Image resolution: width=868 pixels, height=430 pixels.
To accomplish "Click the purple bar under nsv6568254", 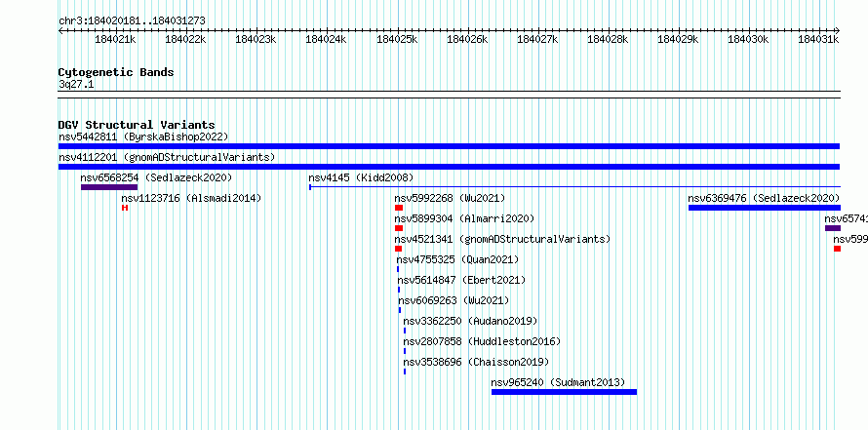I will pos(109,187).
